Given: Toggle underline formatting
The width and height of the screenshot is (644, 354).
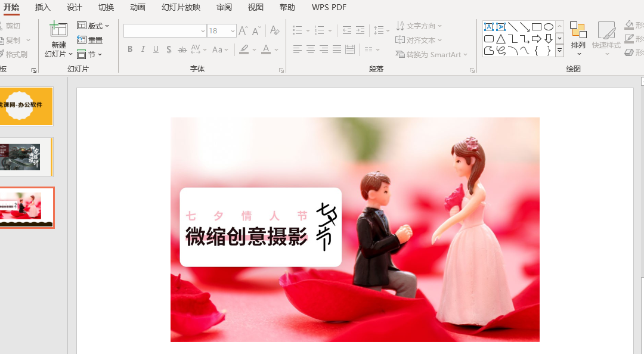Looking at the screenshot, I should pos(156,49).
